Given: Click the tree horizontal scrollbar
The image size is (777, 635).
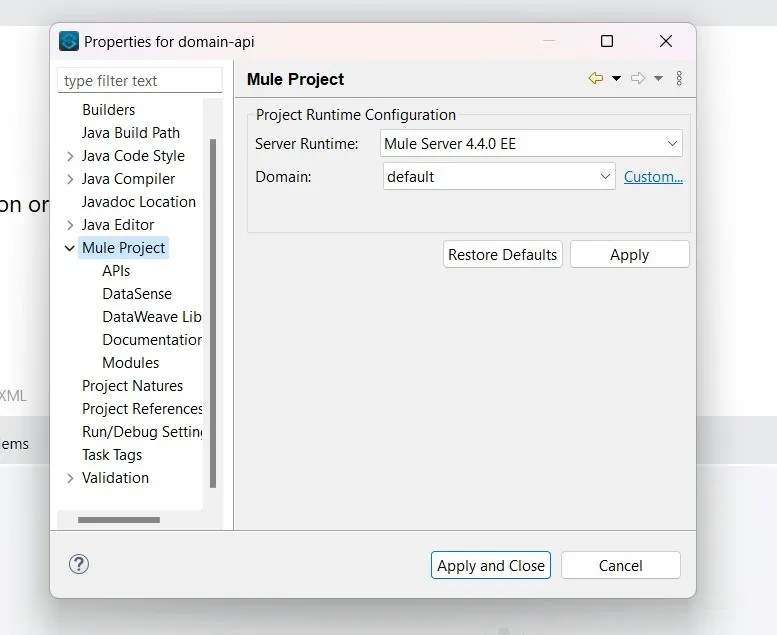Looking at the screenshot, I should [x=119, y=520].
